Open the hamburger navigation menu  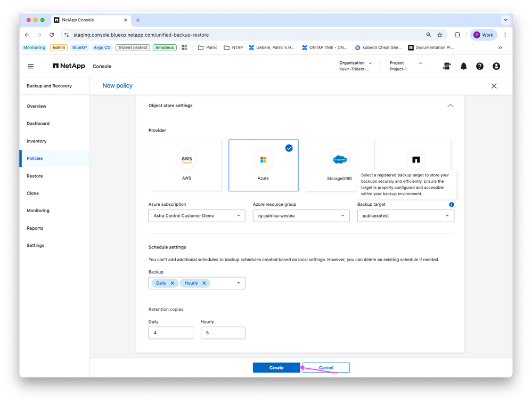point(30,66)
